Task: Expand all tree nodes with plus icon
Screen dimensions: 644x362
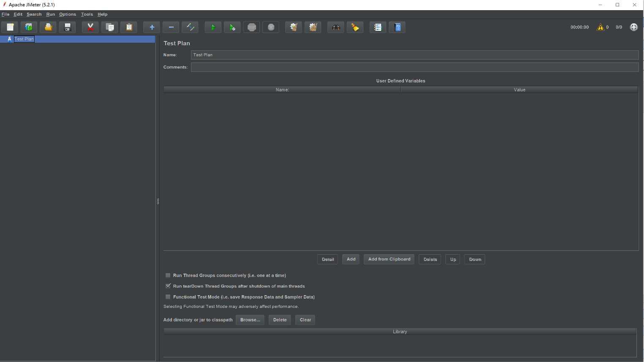Action: coord(152,27)
